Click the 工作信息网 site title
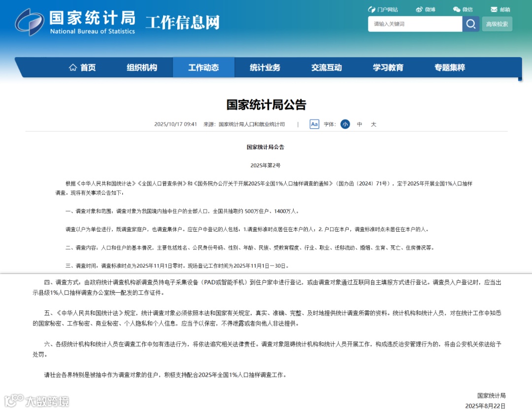Screen dimensions: 532x411 click(183, 22)
